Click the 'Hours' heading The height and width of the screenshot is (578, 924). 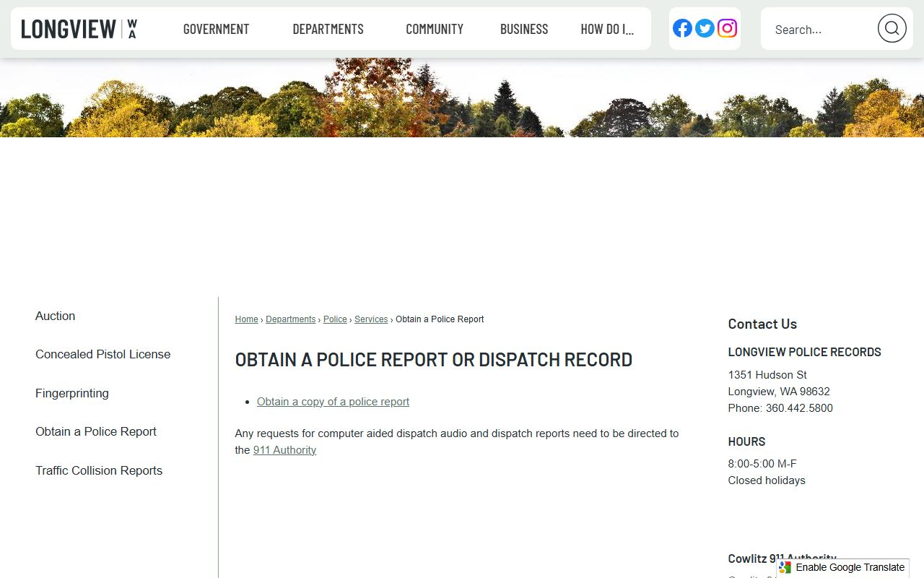[746, 441]
